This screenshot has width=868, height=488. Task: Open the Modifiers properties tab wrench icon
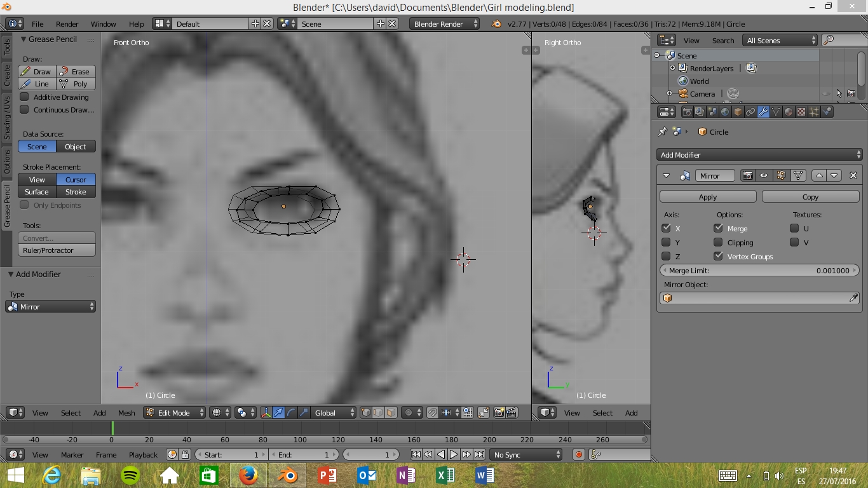click(763, 112)
